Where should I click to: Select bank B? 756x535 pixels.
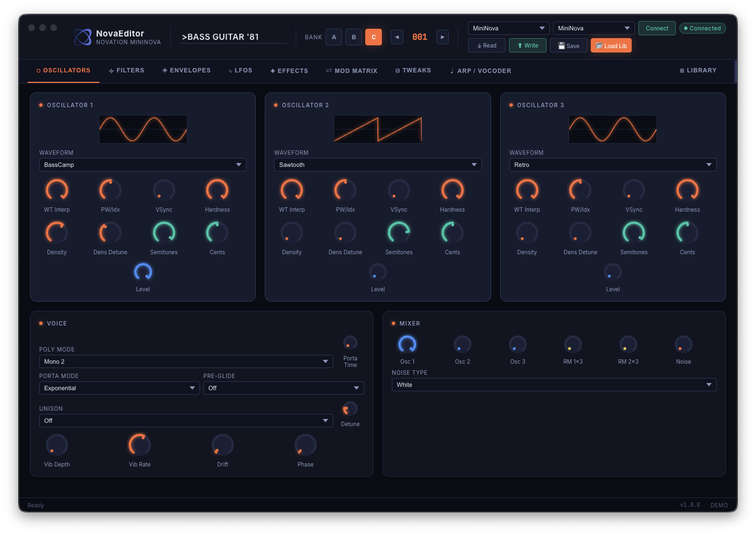tap(354, 37)
